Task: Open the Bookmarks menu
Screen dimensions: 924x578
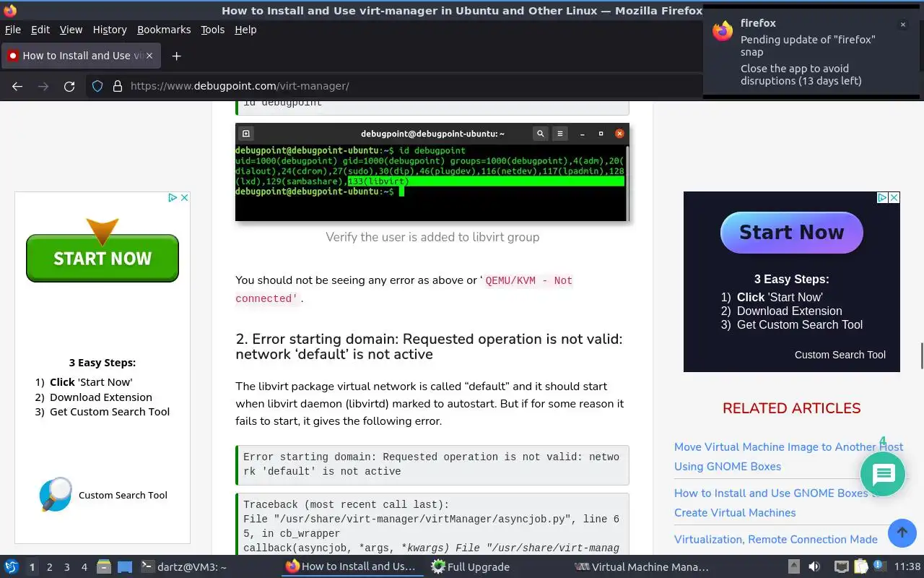Action: click(164, 30)
